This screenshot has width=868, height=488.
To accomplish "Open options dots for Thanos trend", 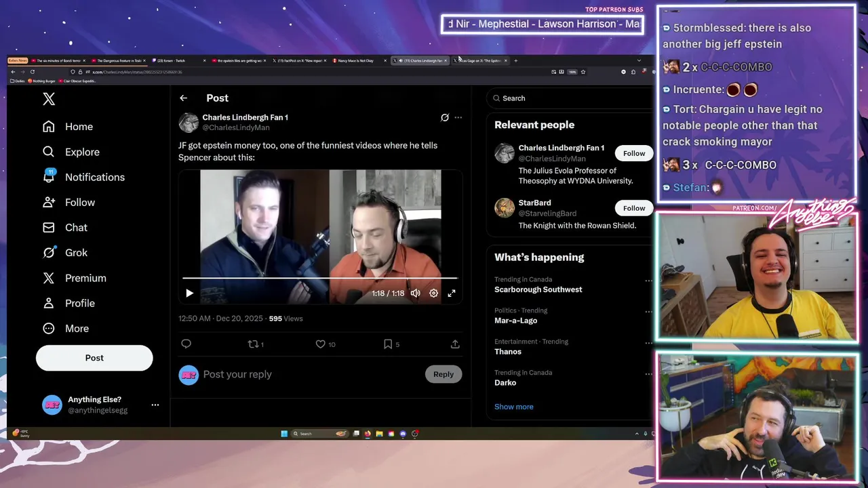I will coord(648,343).
